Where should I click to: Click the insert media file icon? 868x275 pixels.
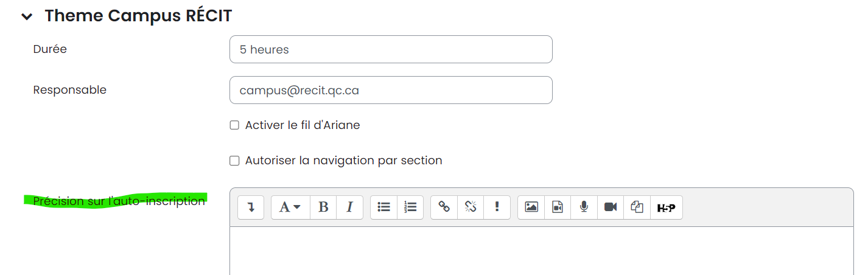[x=558, y=207]
